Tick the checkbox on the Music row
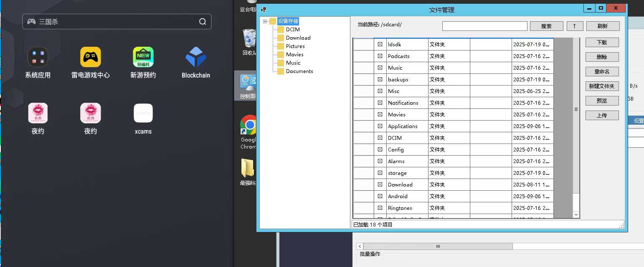The image size is (644, 267). (x=380, y=68)
